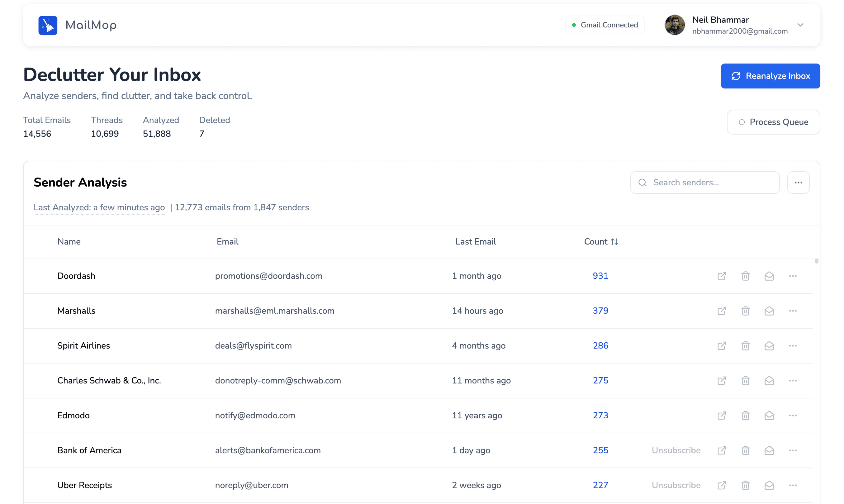Open Marshalls email count 379
This screenshot has height=504, width=844.
click(600, 311)
